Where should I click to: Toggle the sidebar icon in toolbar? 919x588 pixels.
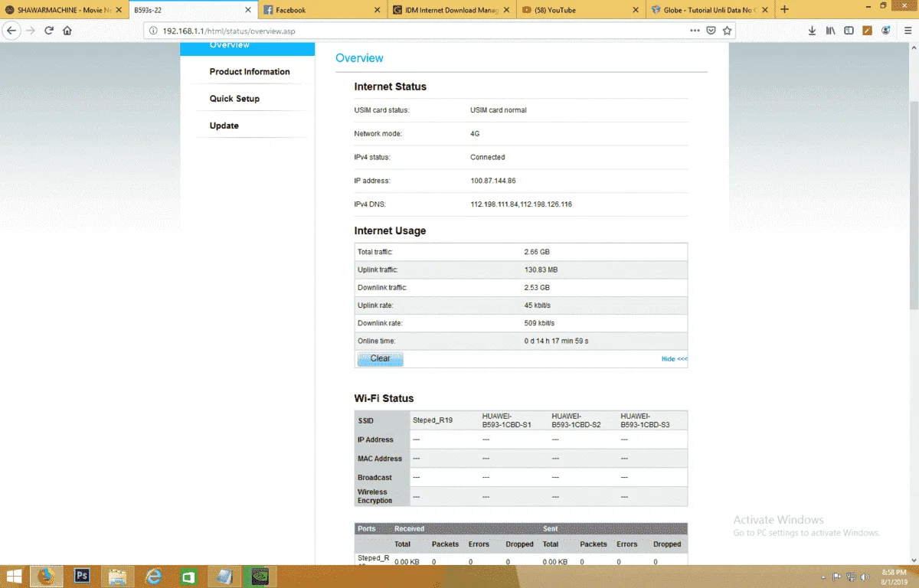click(x=849, y=31)
